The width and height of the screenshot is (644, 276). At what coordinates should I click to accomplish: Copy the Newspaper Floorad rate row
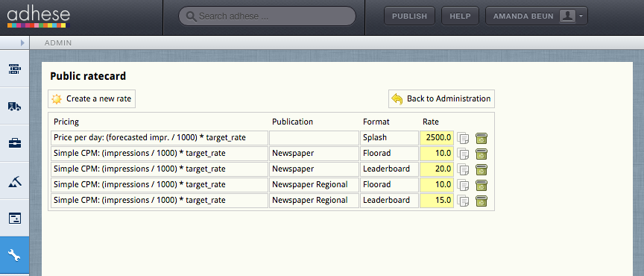(x=464, y=154)
